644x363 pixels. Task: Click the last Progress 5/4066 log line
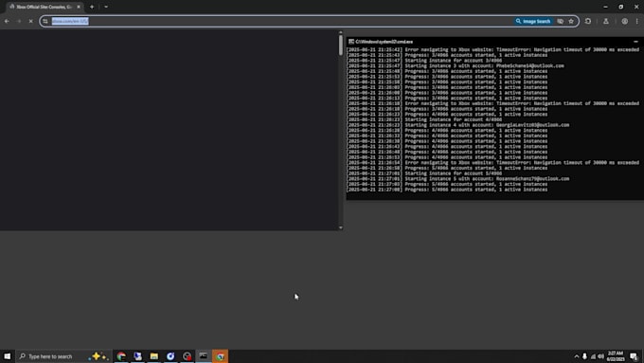447,190
